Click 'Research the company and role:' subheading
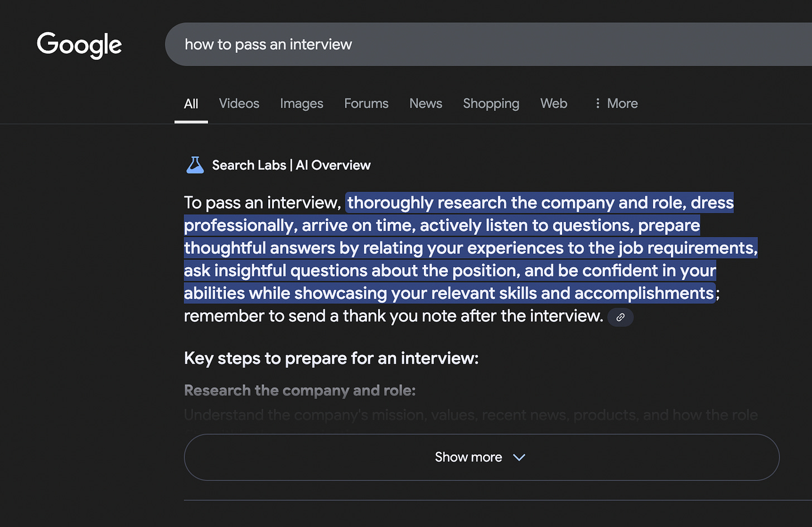This screenshot has height=527, width=812. coord(300,390)
